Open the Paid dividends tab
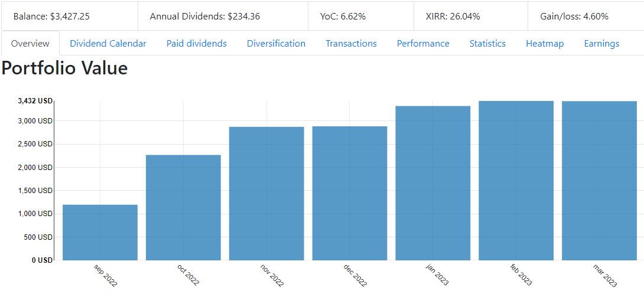 point(196,44)
